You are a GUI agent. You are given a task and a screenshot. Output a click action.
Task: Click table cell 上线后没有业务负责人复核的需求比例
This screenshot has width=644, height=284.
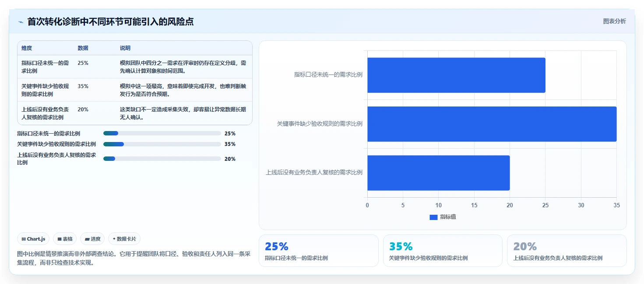(x=45, y=113)
